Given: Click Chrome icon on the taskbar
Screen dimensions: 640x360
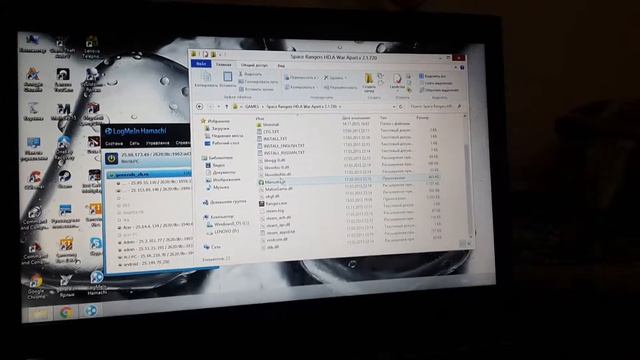Looking at the screenshot, I should click(x=66, y=313).
